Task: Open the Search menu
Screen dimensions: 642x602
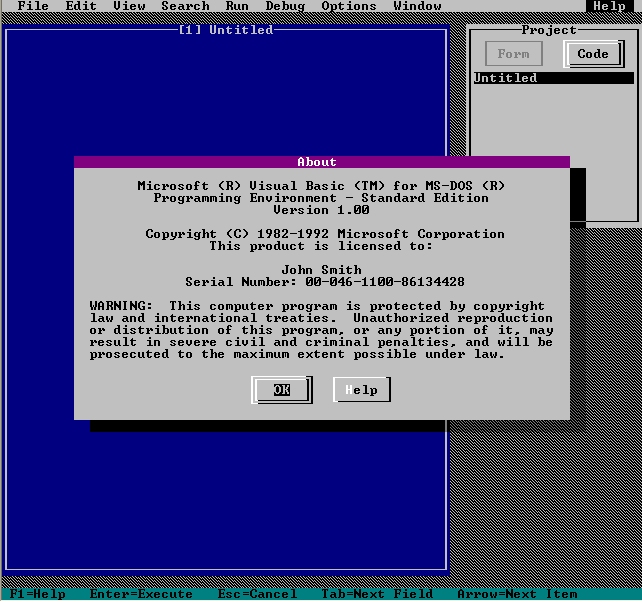Action: tap(185, 6)
